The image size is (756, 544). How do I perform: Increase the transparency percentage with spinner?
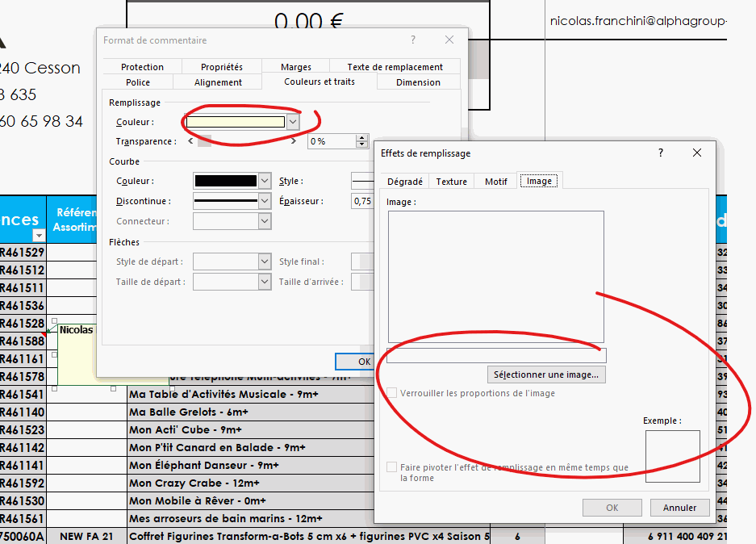coord(362,138)
